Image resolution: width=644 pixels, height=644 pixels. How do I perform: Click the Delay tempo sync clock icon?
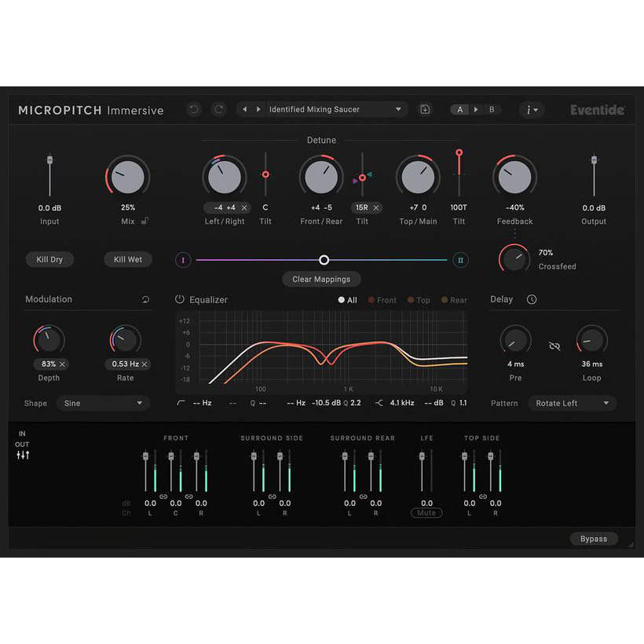coord(532,299)
